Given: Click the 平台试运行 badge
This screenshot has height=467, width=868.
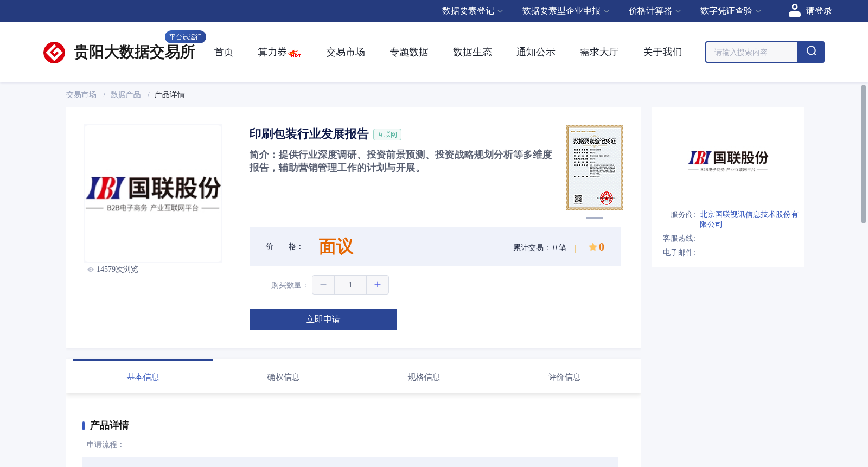Looking at the screenshot, I should click(186, 37).
